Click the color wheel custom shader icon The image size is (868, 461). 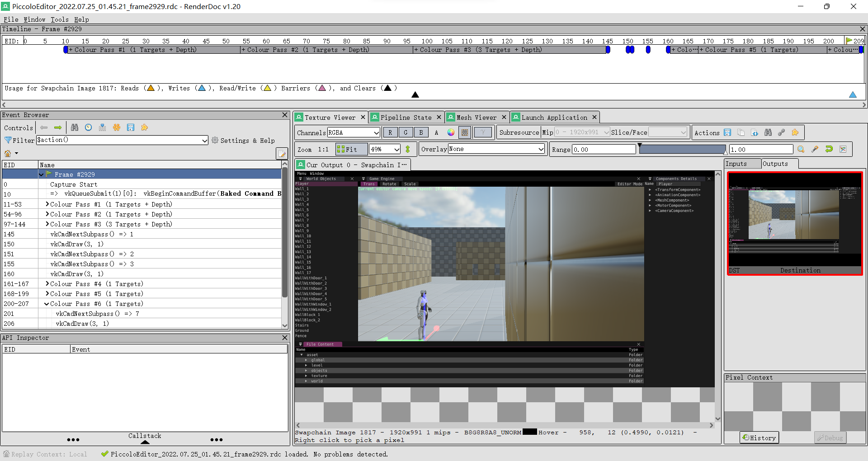pos(451,132)
